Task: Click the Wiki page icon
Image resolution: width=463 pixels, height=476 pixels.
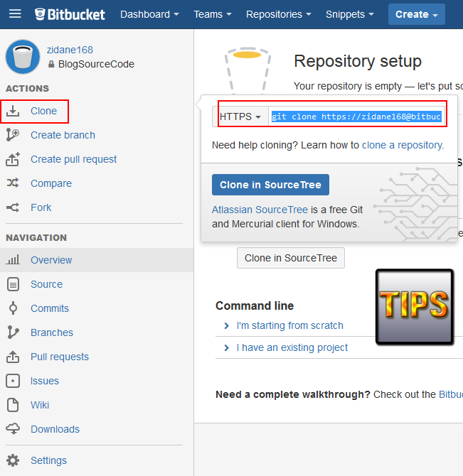Action: (x=13, y=405)
